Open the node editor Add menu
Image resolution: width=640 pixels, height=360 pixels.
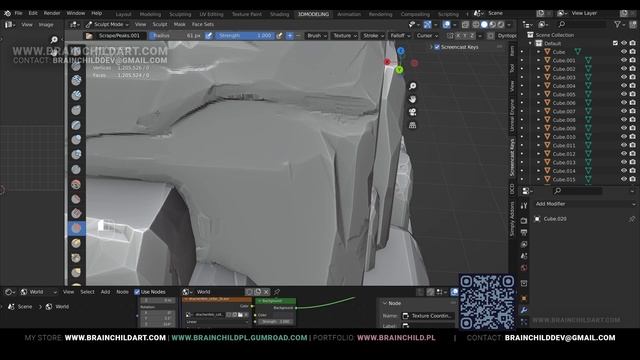[105, 292]
